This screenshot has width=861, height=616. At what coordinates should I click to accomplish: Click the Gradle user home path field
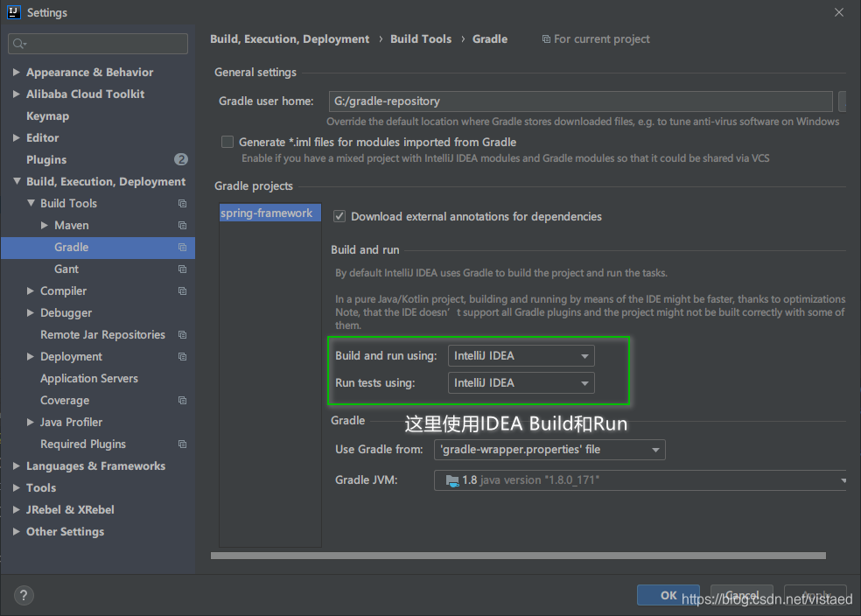point(580,101)
